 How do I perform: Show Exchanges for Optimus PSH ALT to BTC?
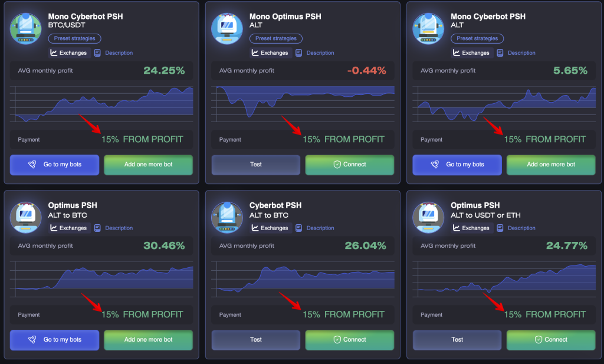70,228
